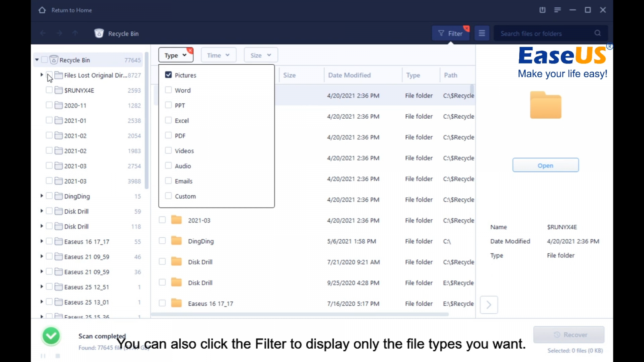
Task: Click the DingDing folder icon in file list
Action: [176, 241]
